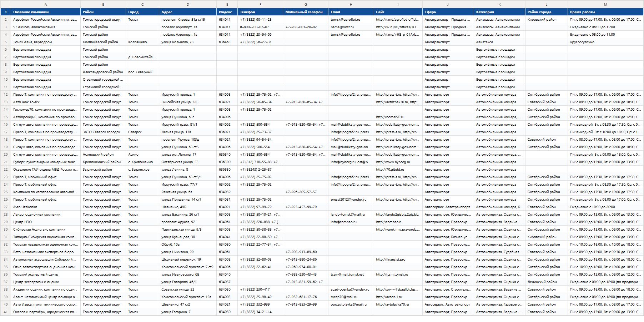Select address 'проспект Кирова, 51а ст15'
The height and width of the screenshot is (322, 644).
point(188,20)
